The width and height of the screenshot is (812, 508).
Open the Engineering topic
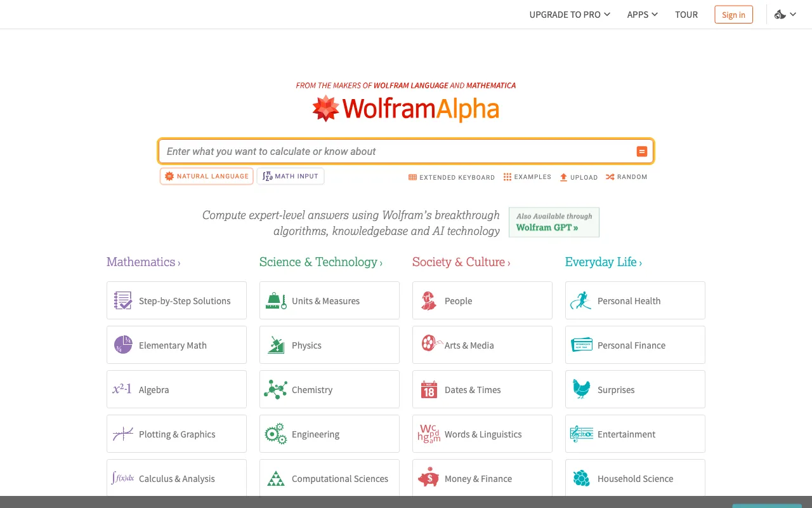[x=329, y=434]
